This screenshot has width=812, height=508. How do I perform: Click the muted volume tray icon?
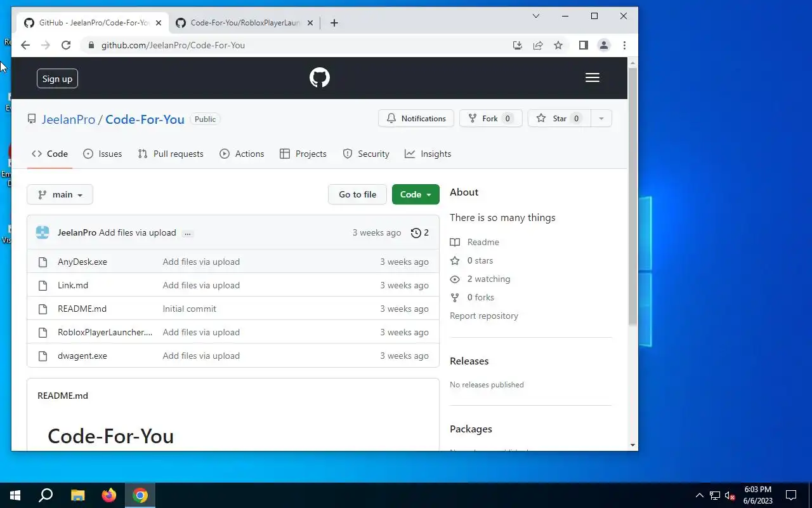coord(730,495)
